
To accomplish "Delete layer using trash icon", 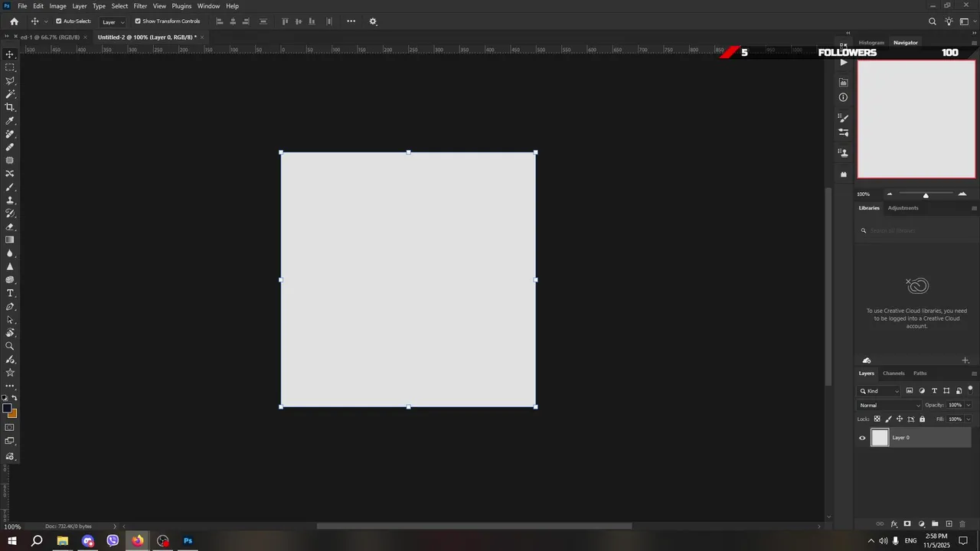I will coord(962,524).
